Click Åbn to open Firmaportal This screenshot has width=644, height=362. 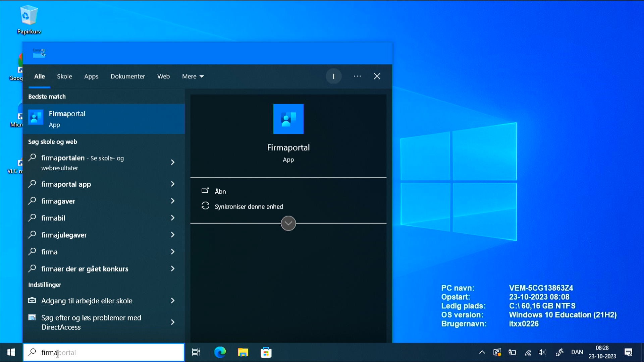tap(220, 191)
